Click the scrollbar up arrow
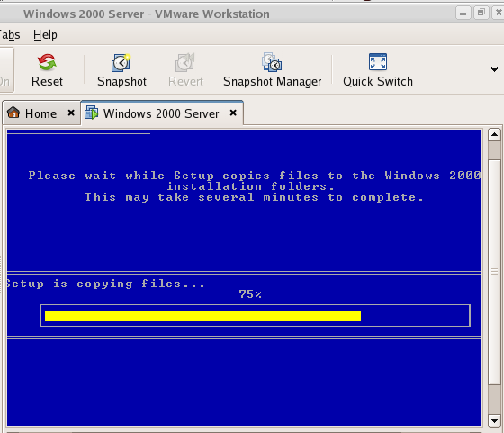Screen dimensions: 504x433 (x=494, y=134)
